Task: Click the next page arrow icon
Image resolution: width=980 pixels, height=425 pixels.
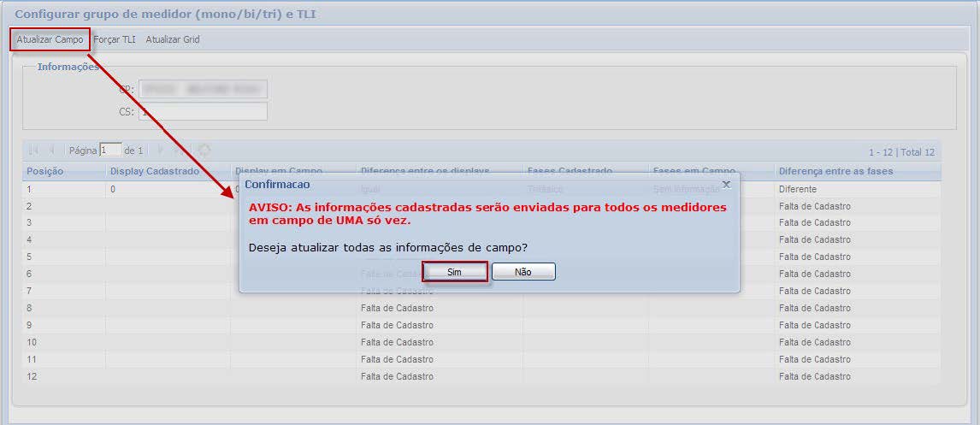Action: coord(161,150)
